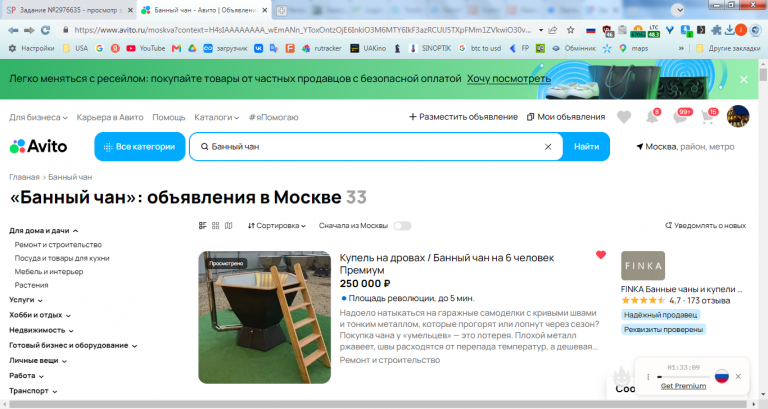Expand the Транспорт category
Viewport: 768px width, 409px height.
(x=33, y=391)
